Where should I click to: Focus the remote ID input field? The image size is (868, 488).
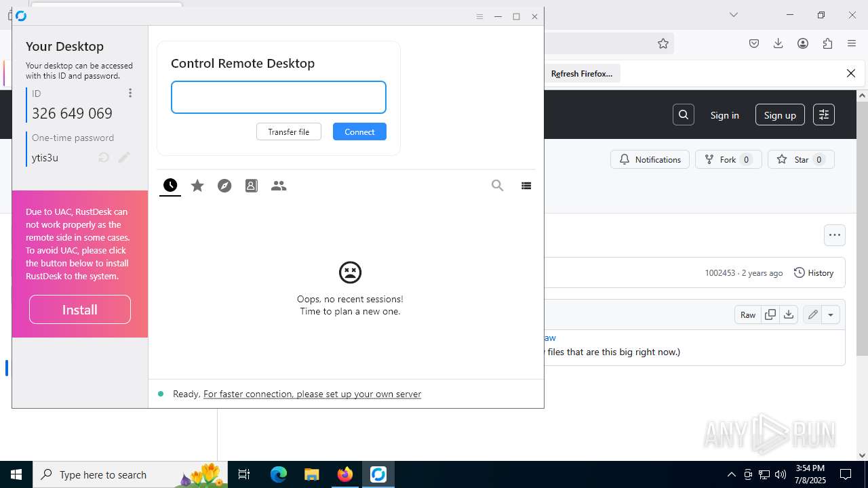point(279,97)
